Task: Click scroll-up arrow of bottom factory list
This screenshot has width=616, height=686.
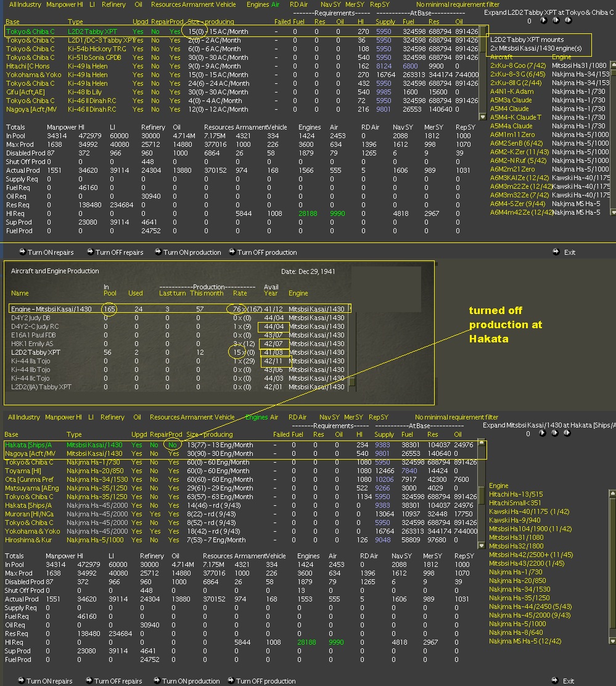Action: click(x=482, y=442)
